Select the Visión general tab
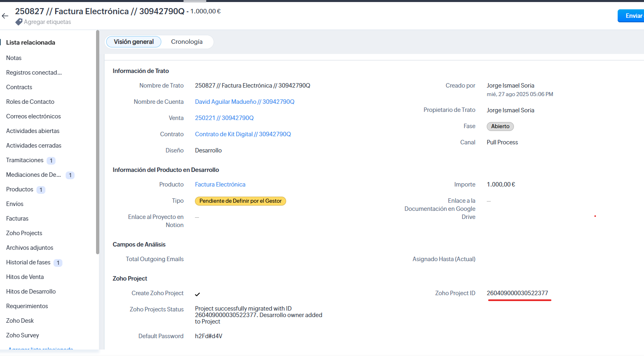This screenshot has height=356, width=644. [133, 42]
